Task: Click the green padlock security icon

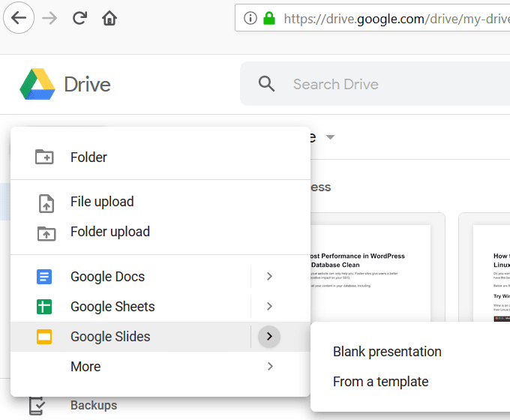Action: pyautogui.click(x=269, y=18)
